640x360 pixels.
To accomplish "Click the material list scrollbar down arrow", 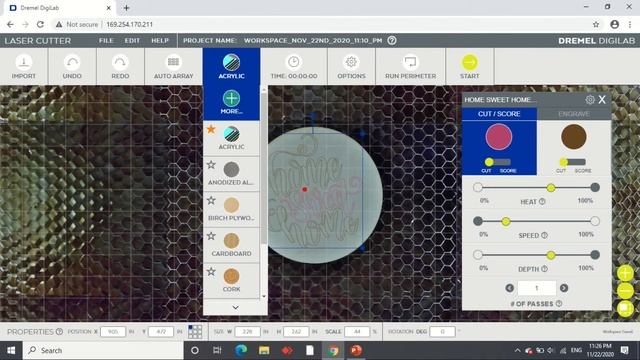I will coord(264,296).
